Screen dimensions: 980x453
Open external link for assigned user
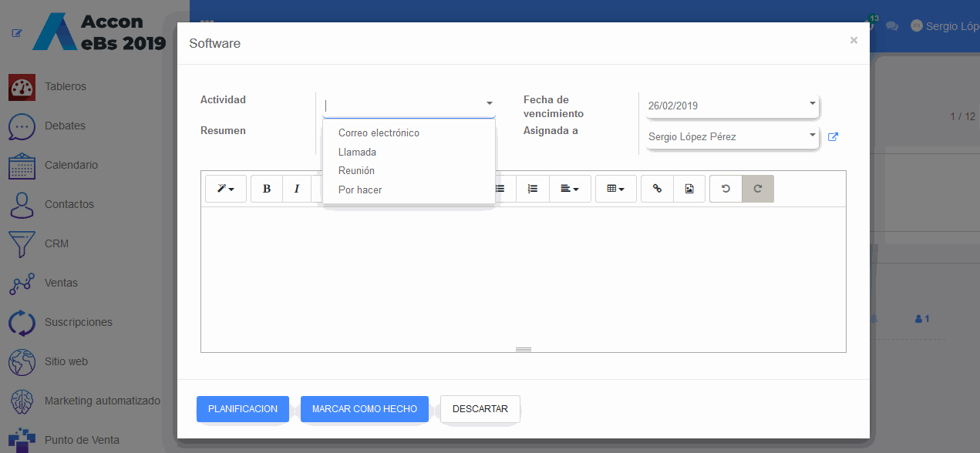(x=833, y=137)
